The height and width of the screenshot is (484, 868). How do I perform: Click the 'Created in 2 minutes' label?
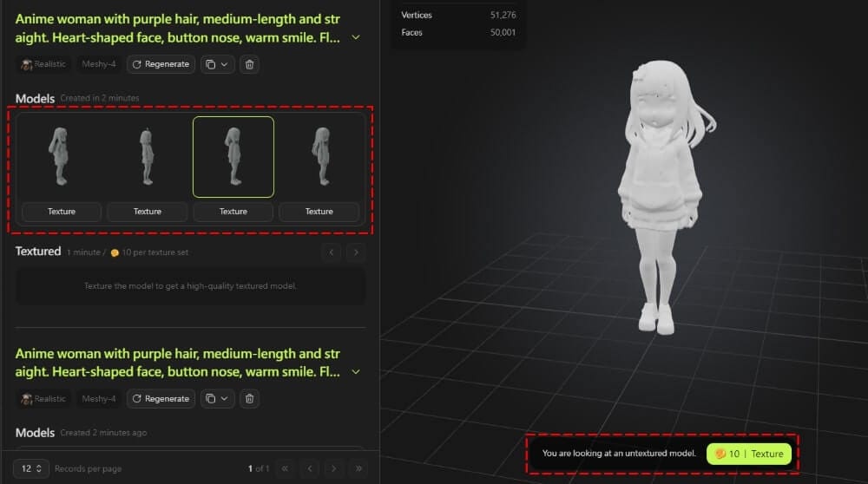coord(100,98)
